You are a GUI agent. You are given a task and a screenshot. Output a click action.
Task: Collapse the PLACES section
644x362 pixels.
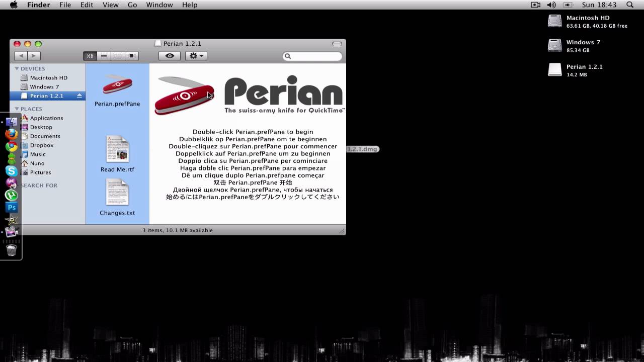(17, 109)
